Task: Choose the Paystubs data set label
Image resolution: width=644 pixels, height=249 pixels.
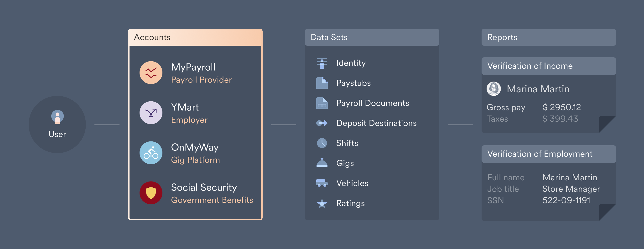Action: [353, 83]
